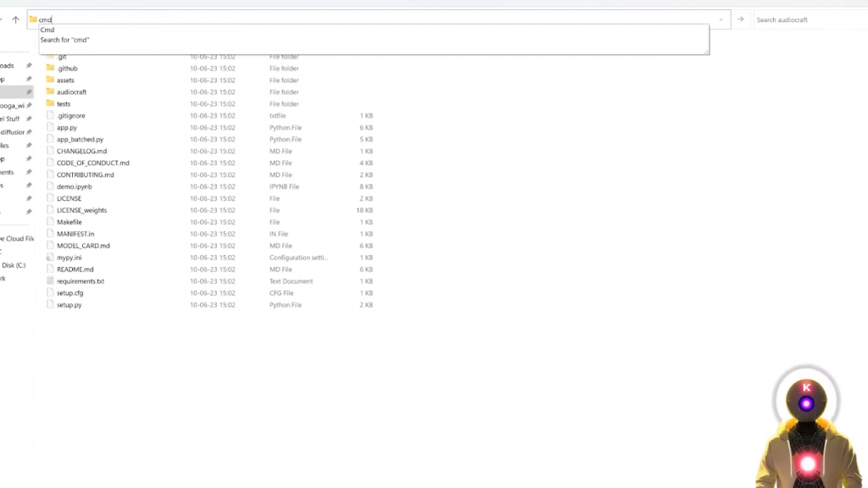Image resolution: width=868 pixels, height=488 pixels.
Task: Select the file name assets
Action: (x=65, y=80)
